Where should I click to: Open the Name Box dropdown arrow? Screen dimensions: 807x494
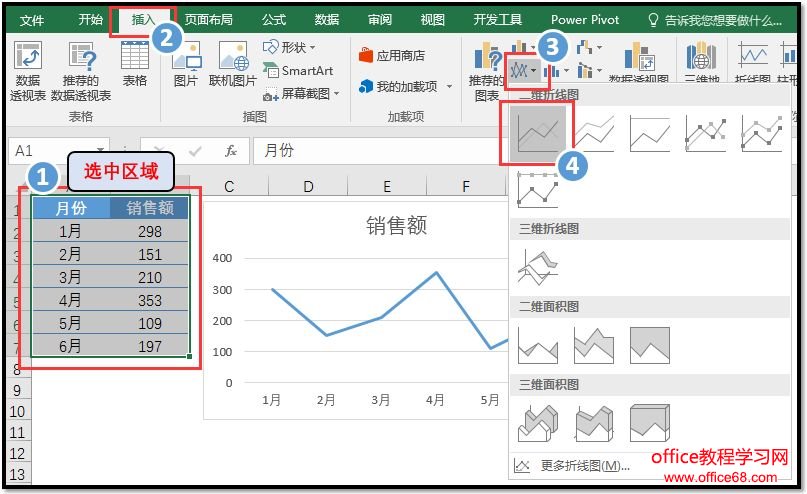(x=100, y=151)
